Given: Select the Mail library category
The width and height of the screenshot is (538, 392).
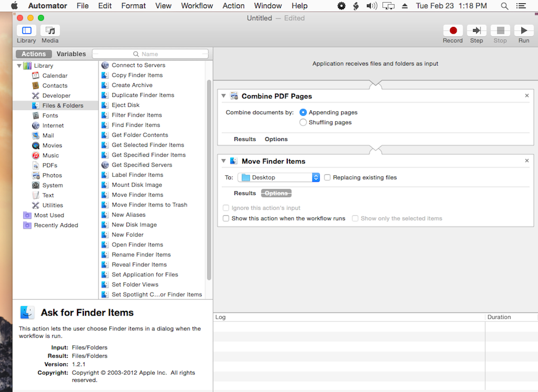Looking at the screenshot, I should 48,136.
